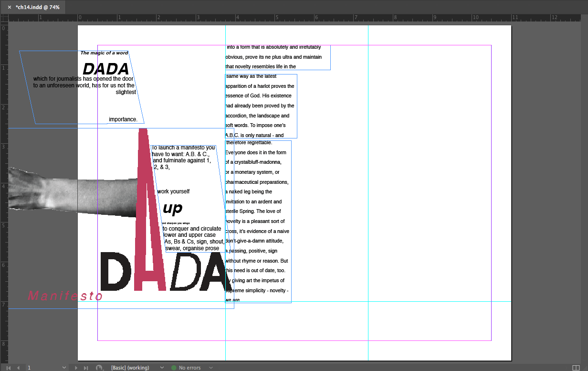Click the 'No errors' preflight label
The width and height of the screenshot is (588, 371).
189,368
